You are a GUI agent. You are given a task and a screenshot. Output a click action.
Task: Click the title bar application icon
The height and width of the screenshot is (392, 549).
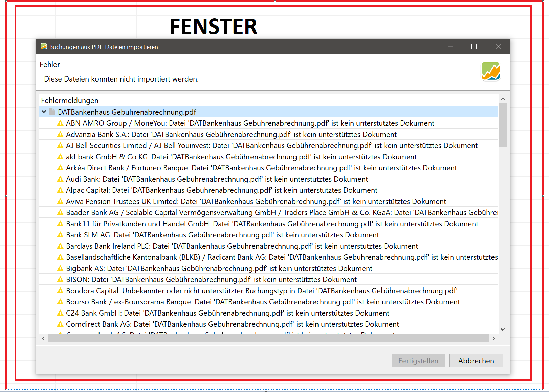pos(44,47)
